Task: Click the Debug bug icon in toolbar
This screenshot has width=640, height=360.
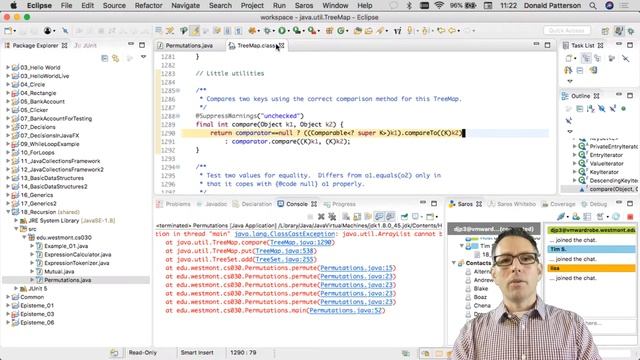Action: 267,31
